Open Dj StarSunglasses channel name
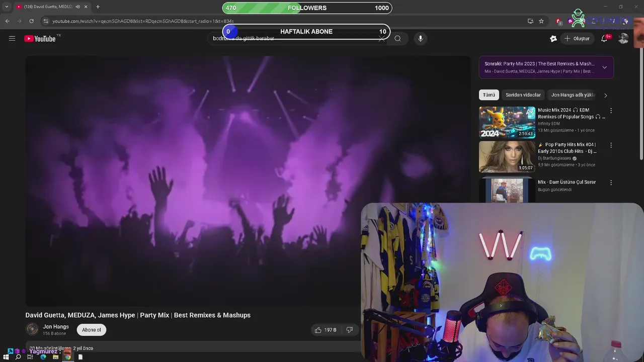 pyautogui.click(x=554, y=158)
